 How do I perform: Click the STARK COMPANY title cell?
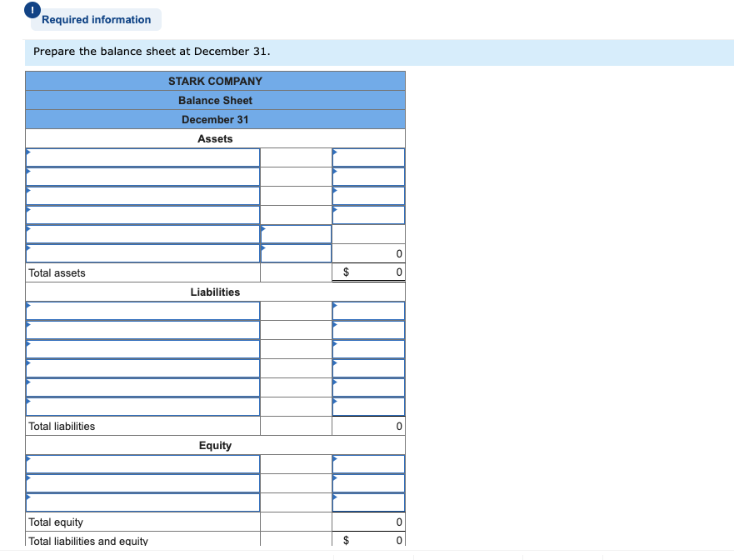(215, 81)
